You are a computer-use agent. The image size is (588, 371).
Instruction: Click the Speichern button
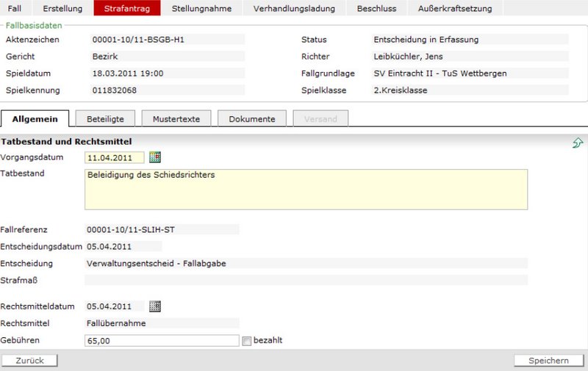[x=548, y=361]
